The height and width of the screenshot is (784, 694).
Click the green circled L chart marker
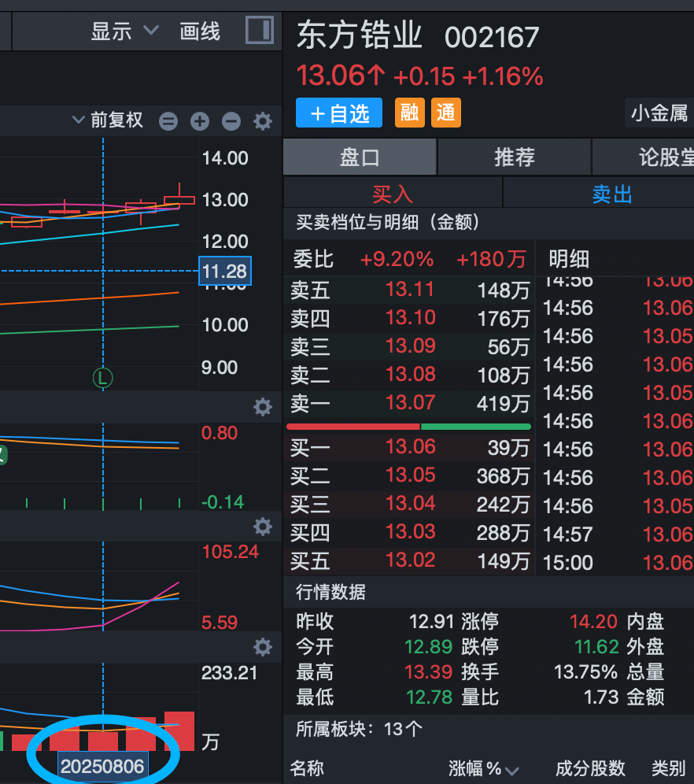click(103, 378)
